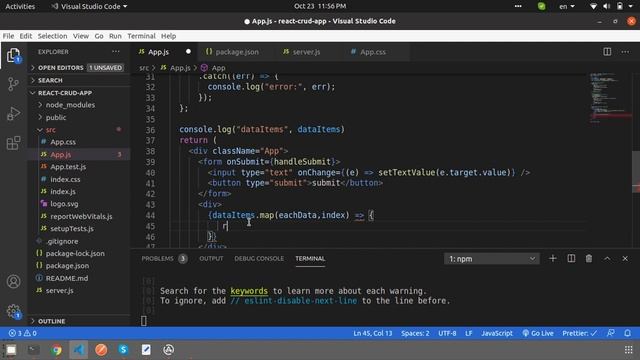Launch Go Live server
Image resolution: width=640 pixels, height=360 pixels.
coord(538,333)
